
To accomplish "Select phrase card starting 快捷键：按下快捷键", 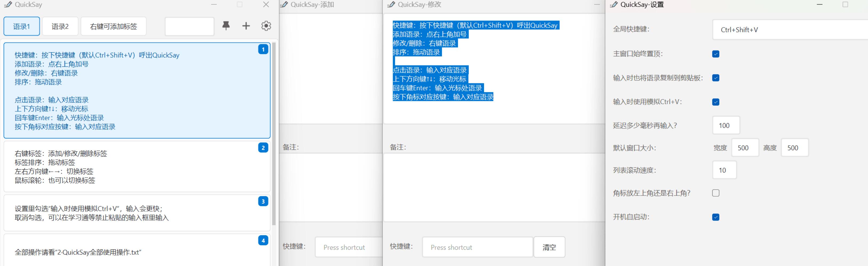I will (137, 91).
